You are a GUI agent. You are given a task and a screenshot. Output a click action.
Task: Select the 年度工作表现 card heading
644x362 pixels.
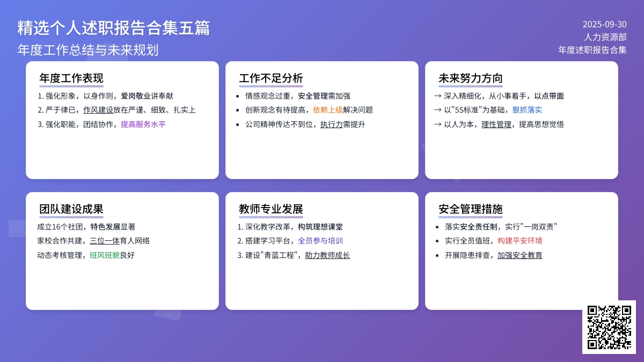tap(71, 78)
